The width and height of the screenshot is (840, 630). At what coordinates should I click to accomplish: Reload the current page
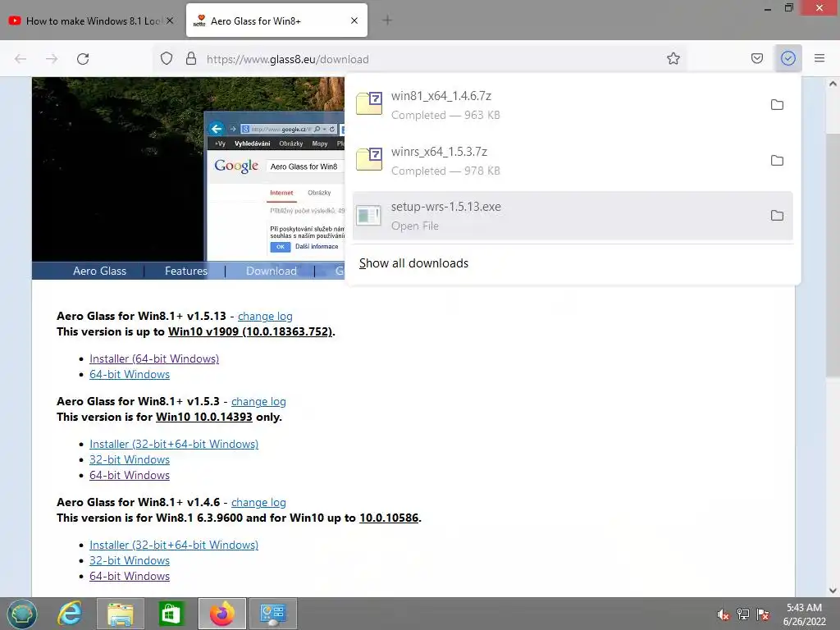coord(83,59)
